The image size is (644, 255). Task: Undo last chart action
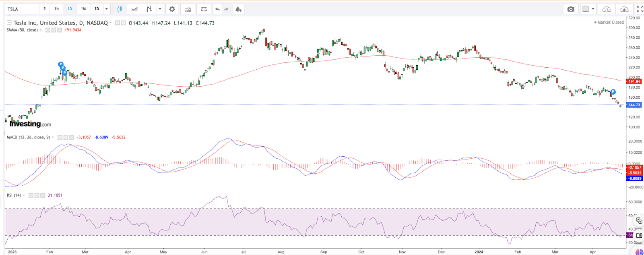coord(217,9)
